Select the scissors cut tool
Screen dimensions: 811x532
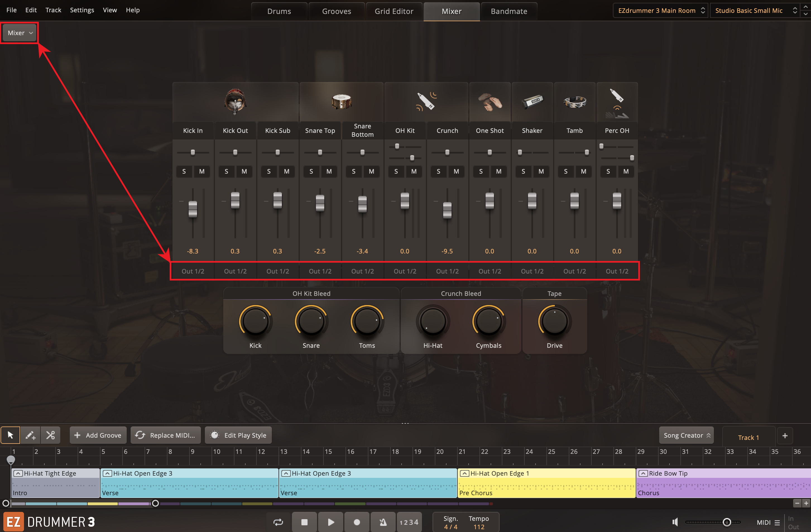(x=51, y=435)
